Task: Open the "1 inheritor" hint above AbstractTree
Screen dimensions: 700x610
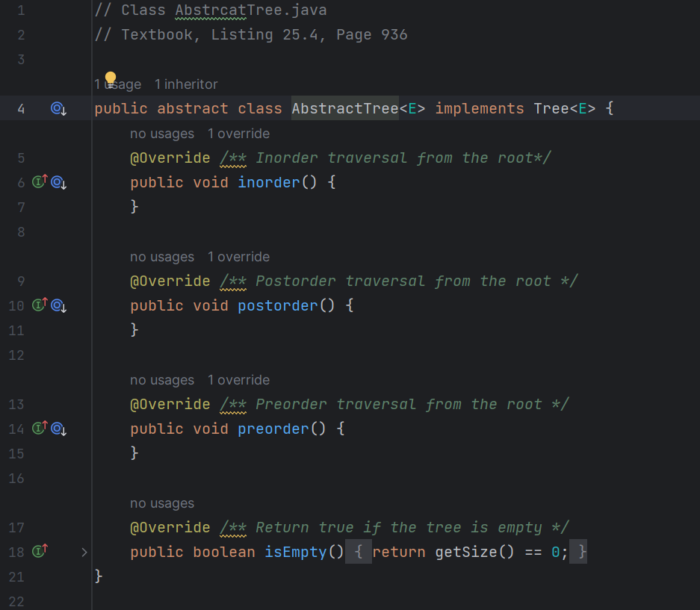Action: tap(185, 84)
